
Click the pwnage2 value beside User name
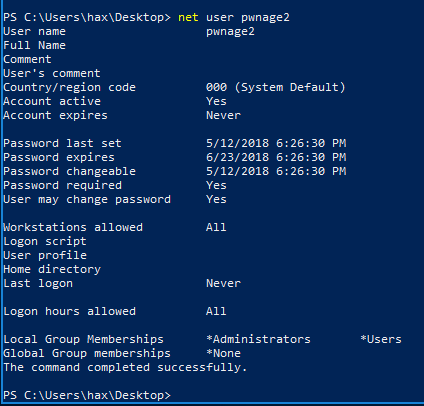tap(230, 32)
